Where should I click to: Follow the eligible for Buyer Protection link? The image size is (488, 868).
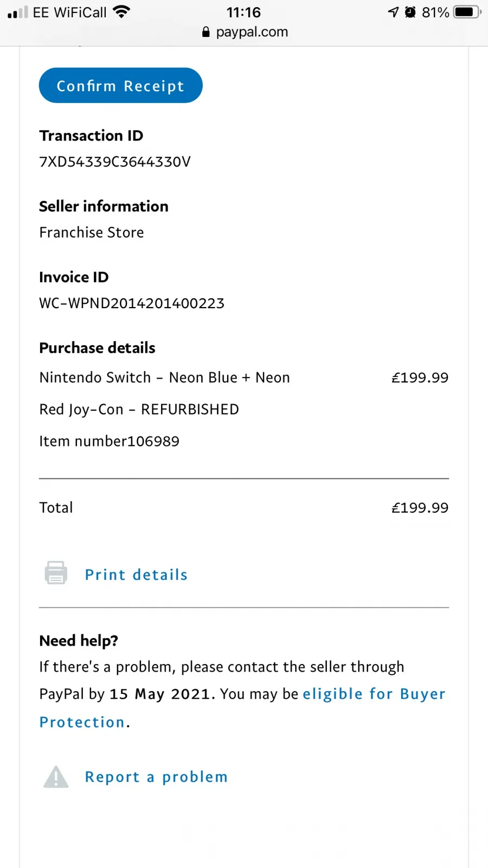242,708
